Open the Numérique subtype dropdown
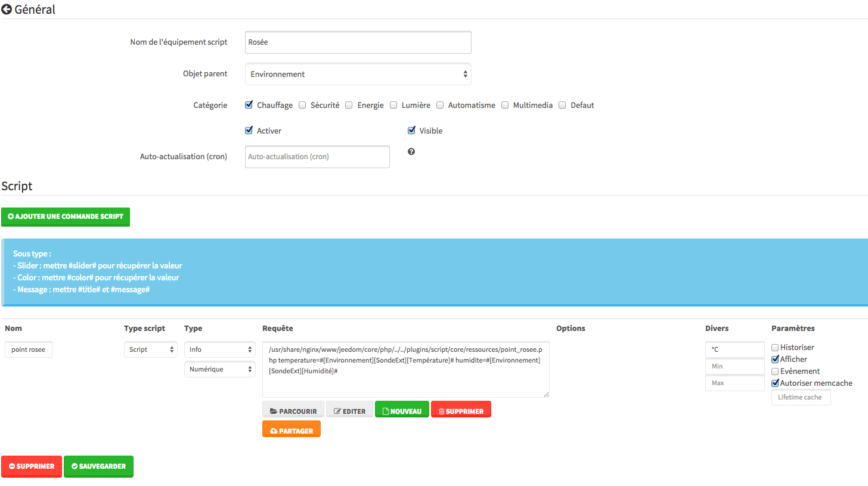This screenshot has height=486, width=868. click(x=220, y=369)
